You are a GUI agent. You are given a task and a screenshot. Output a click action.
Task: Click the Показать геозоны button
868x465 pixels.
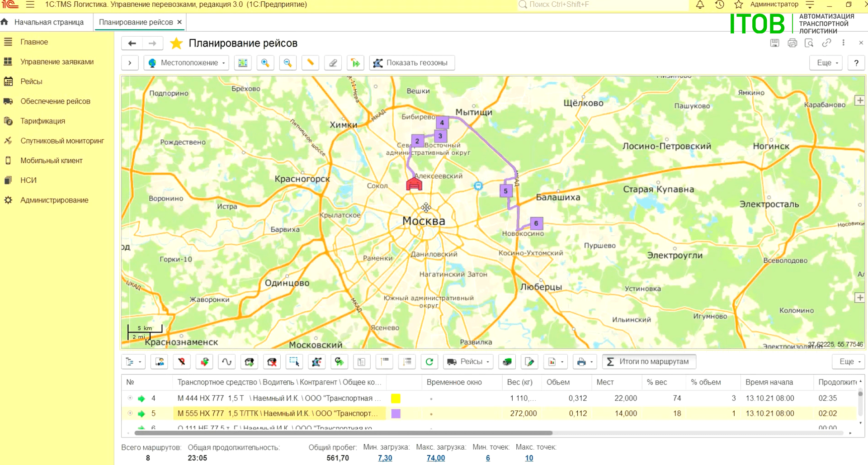[412, 63]
